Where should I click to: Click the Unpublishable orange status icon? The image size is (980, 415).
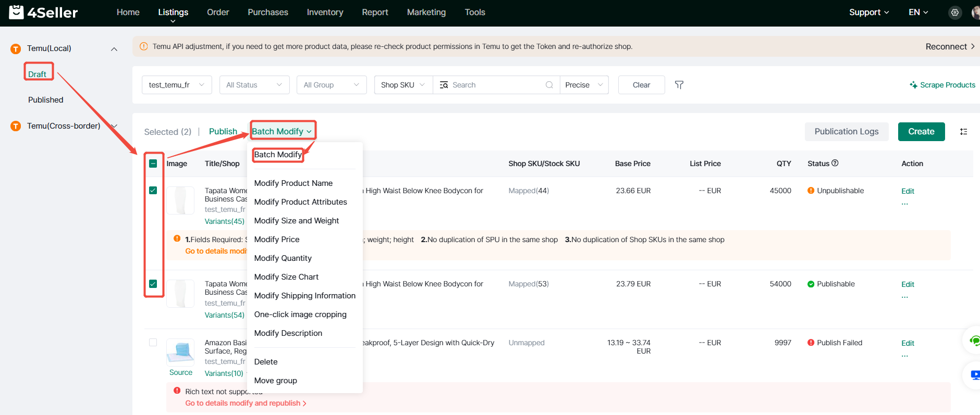(811, 191)
